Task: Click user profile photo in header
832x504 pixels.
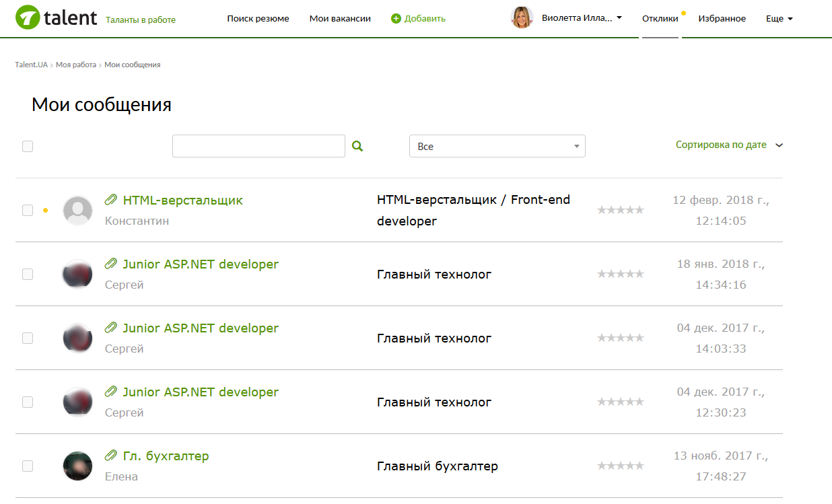Action: [x=522, y=18]
